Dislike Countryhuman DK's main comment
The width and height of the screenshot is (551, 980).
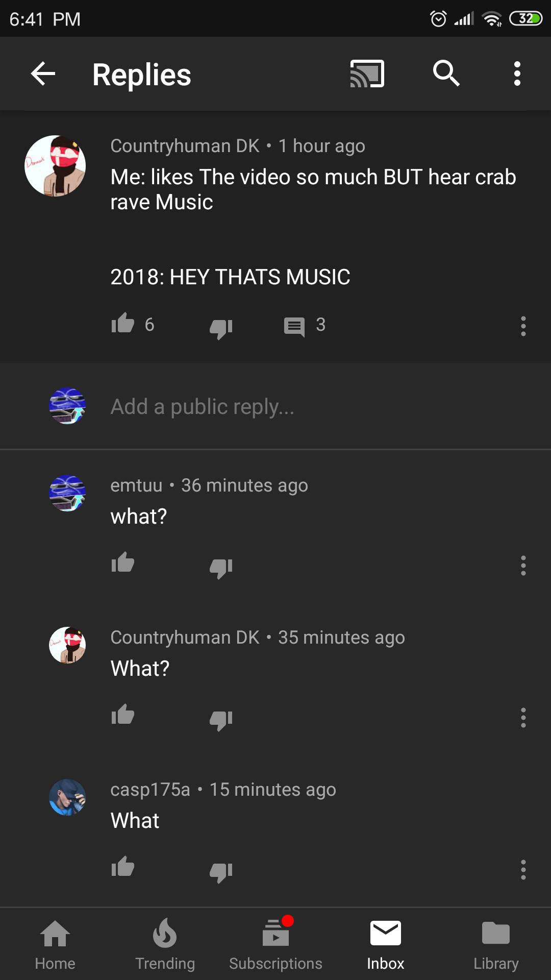coord(221,328)
